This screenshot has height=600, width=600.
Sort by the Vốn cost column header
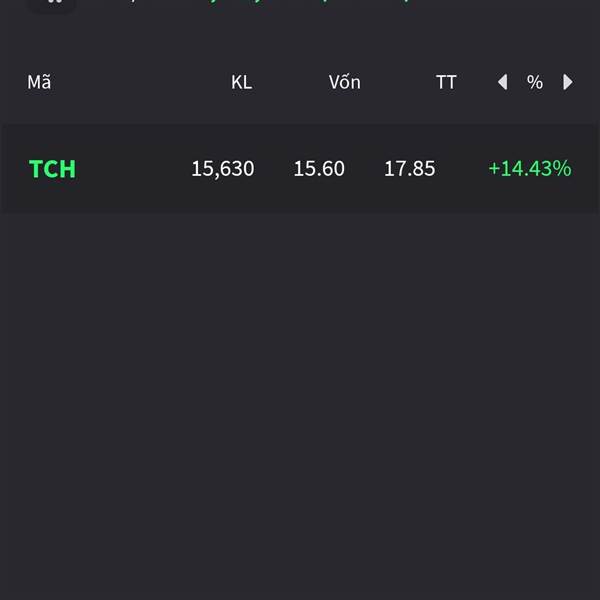coord(344,82)
